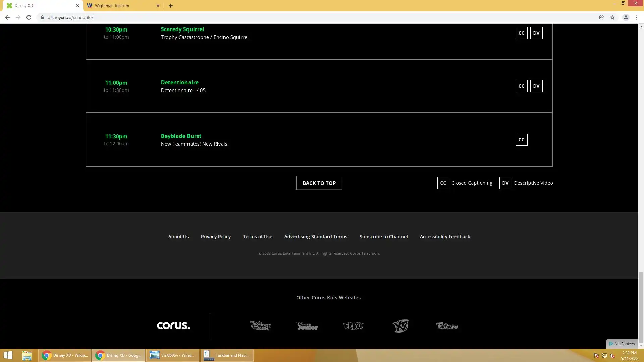
Task: Click the address bar URL field
Action: pyautogui.click(x=235, y=17)
